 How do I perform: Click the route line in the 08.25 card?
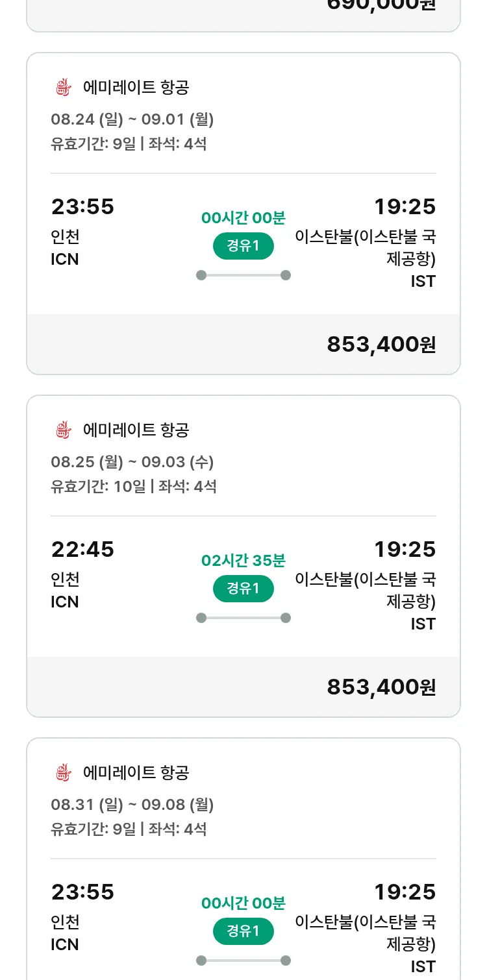243,618
